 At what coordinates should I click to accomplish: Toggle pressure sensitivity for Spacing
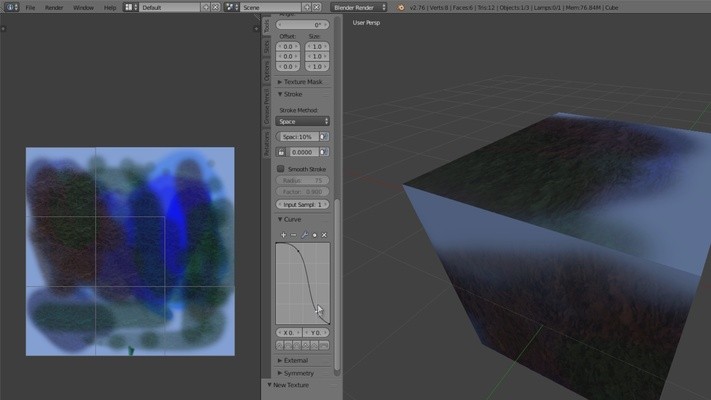324,136
